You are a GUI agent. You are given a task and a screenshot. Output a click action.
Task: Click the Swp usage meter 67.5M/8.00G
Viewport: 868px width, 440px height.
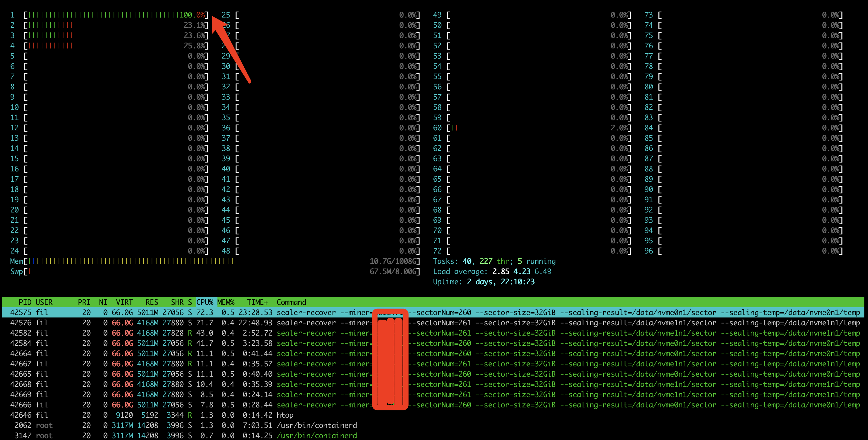pos(222,271)
